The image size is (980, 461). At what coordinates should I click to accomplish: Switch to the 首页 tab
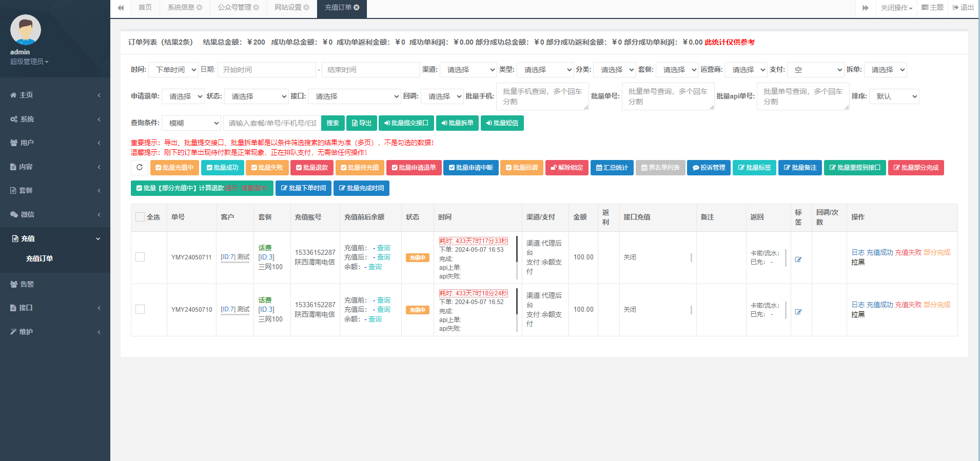(145, 8)
